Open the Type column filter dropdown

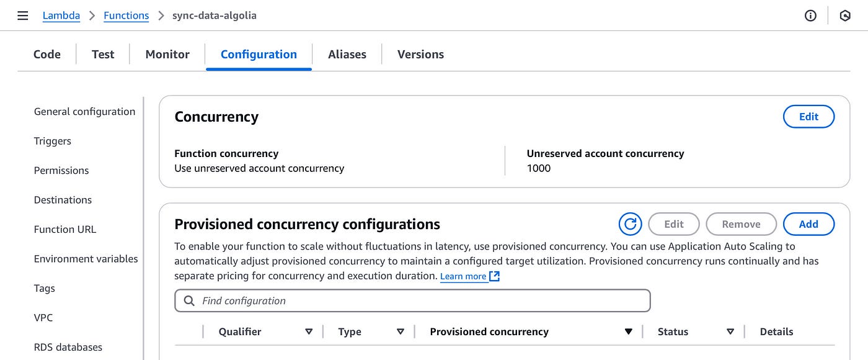coord(401,331)
